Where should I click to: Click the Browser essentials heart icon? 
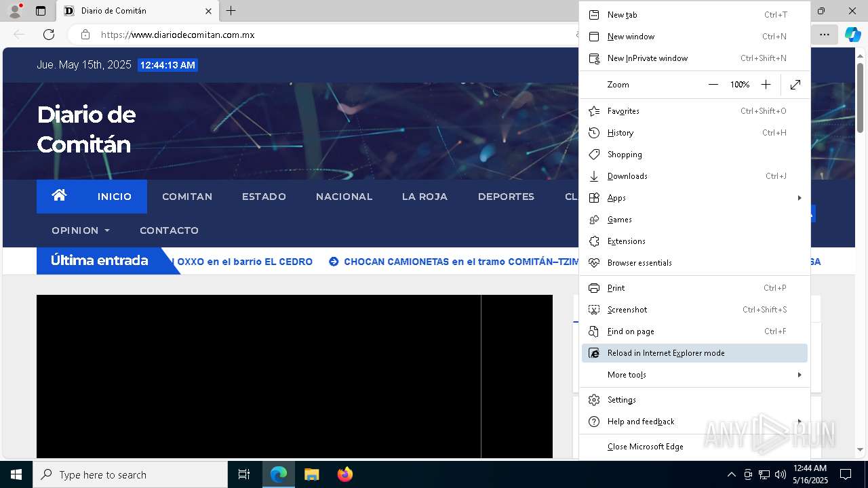594,263
